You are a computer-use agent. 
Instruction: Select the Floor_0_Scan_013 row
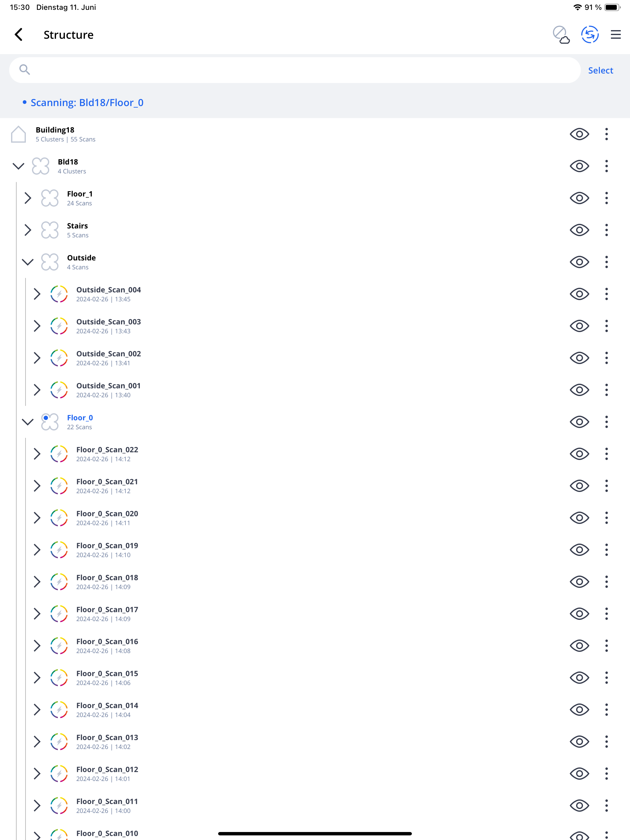315,742
